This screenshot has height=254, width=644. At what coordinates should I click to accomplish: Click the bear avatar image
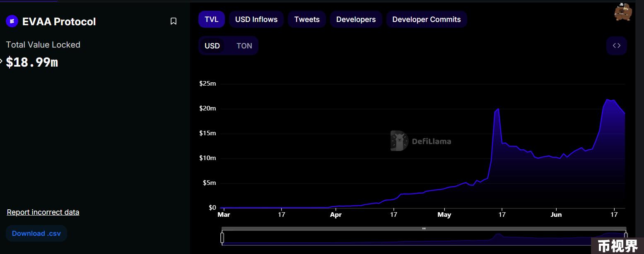coord(622,12)
